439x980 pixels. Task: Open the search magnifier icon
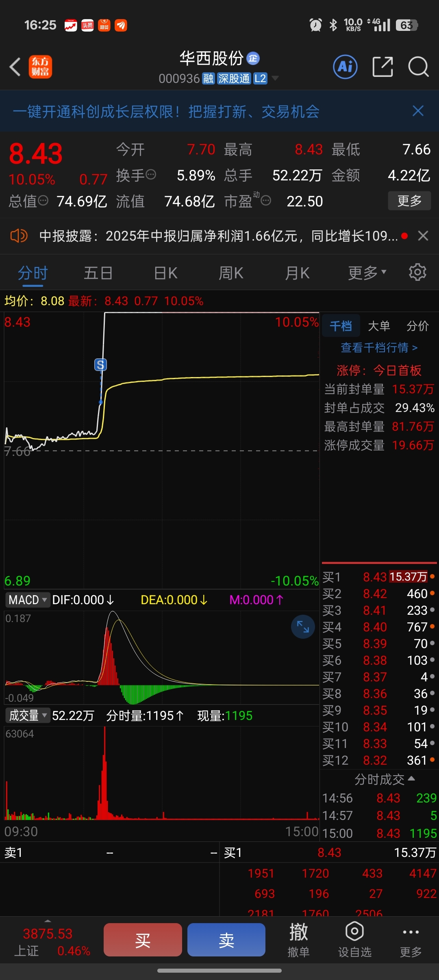(x=418, y=67)
